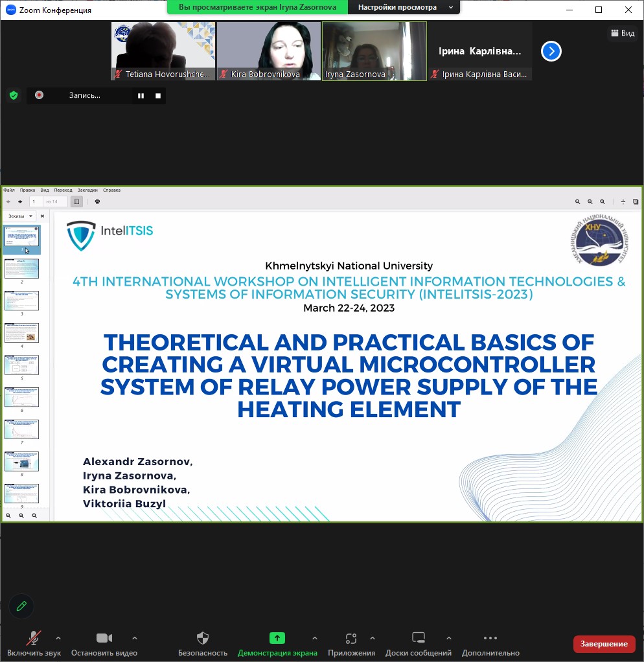Open the Security shield options
The height and width of the screenshot is (662, 644).
tap(203, 643)
